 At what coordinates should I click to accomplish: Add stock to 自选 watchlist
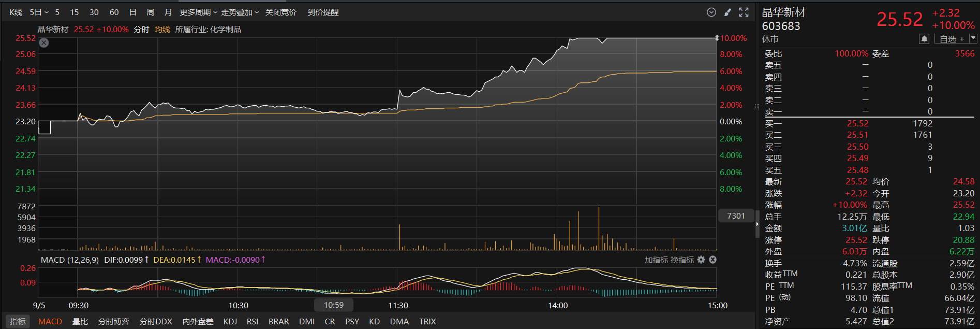point(952,39)
